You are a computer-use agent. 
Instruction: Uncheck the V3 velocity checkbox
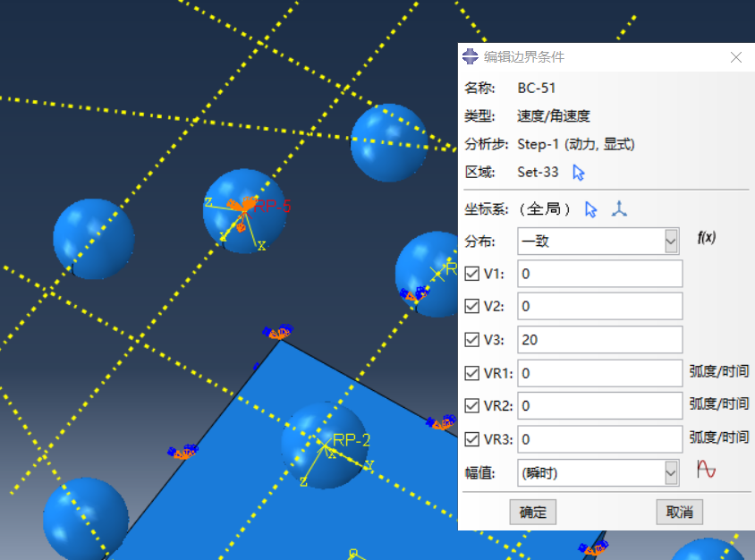472,340
